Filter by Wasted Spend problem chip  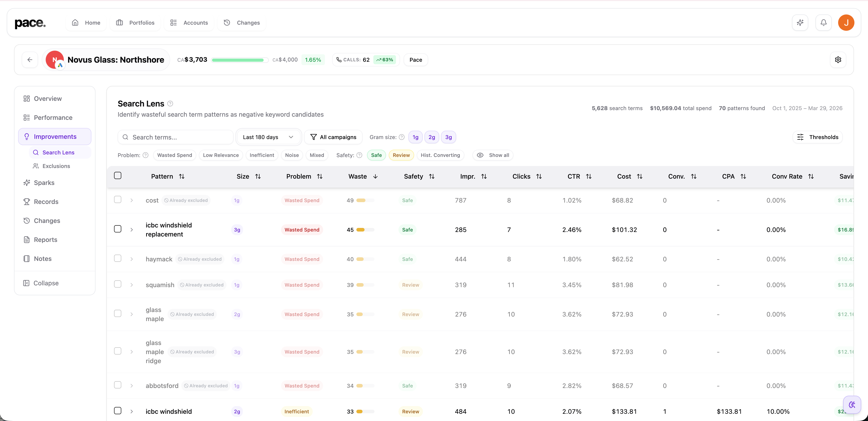(x=174, y=155)
